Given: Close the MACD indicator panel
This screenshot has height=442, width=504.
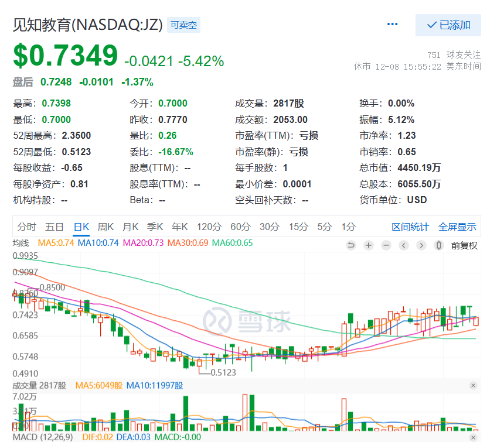Looking at the screenshot, I should (x=473, y=437).
